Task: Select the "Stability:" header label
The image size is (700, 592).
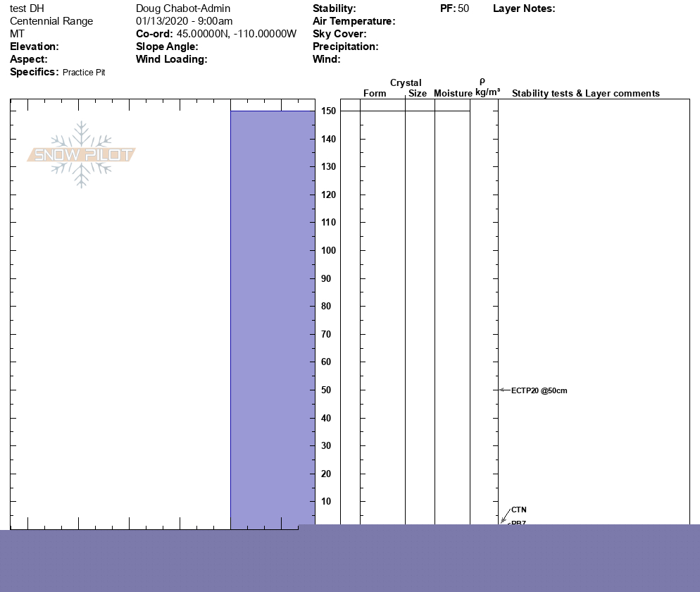Action: pos(335,8)
